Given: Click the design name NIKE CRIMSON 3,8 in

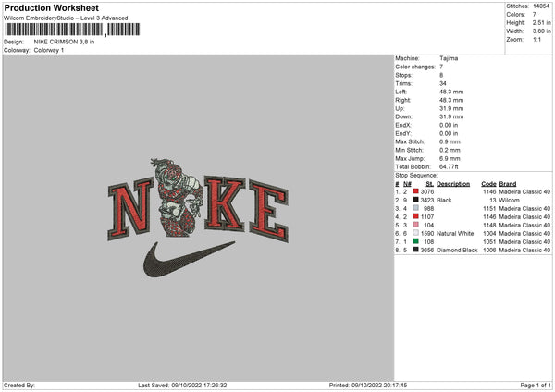Looking at the screenshot, I should [64, 42].
